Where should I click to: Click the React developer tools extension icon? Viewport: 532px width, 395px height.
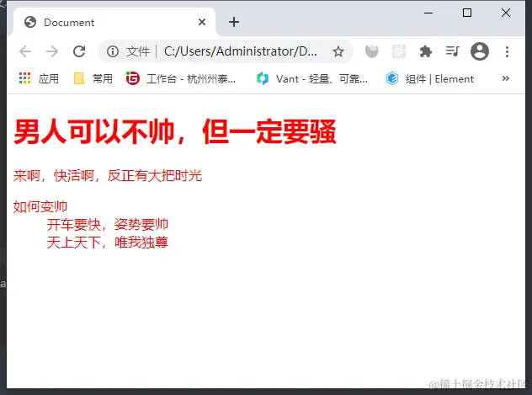(399, 51)
